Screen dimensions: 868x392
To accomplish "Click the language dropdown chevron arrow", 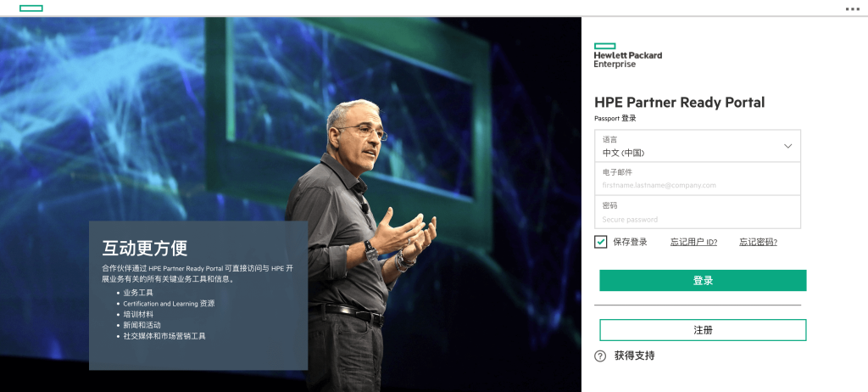I will 787,147.
